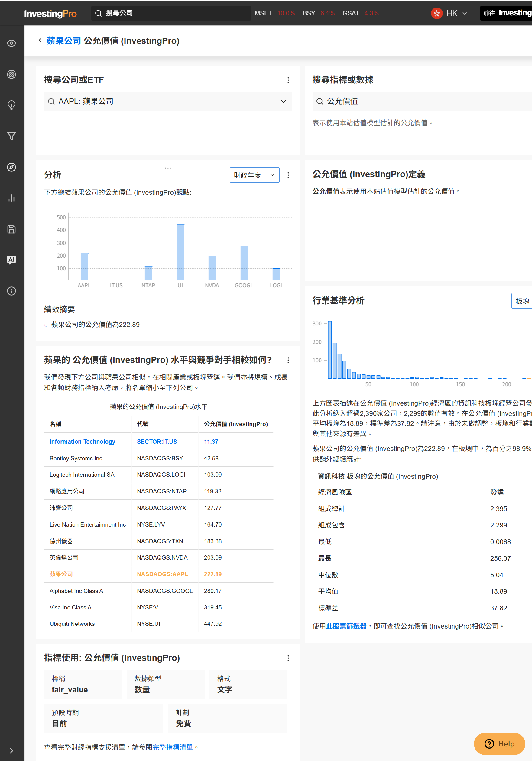Screen dimensions: 532x761
Task: Open the bar chart sidebar icon
Action: pos(11,198)
